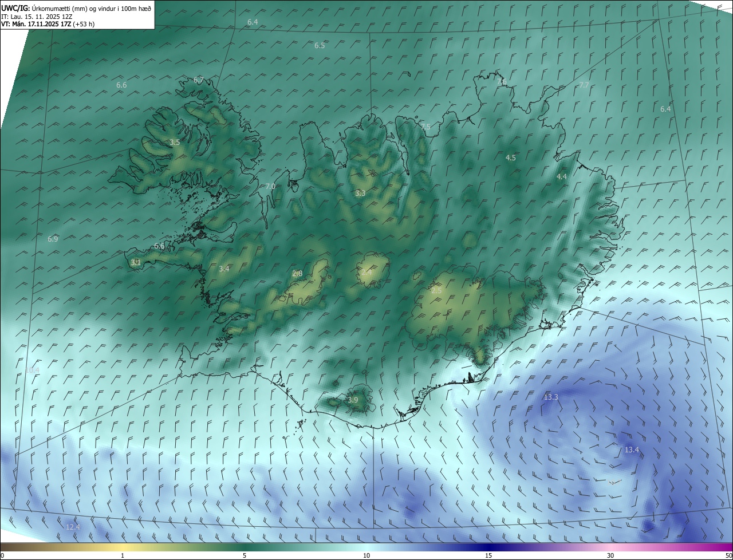
Task: Click the 3.5 value label in the Westfjords
Action: pos(175,142)
